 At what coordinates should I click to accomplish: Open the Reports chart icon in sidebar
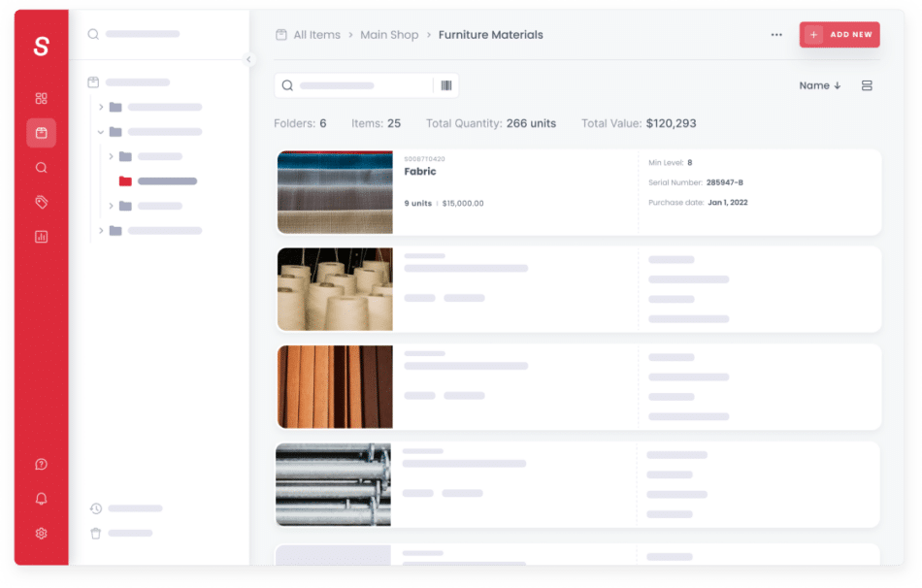41,236
